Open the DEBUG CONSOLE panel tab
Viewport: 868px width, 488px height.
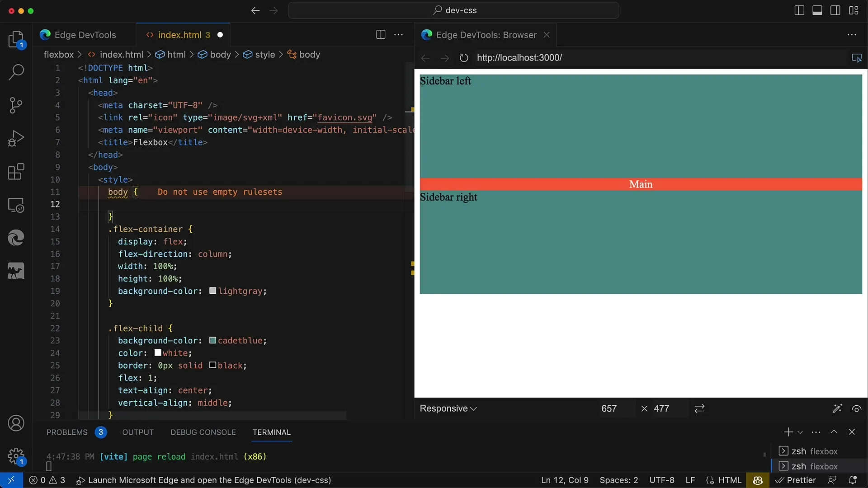(203, 432)
